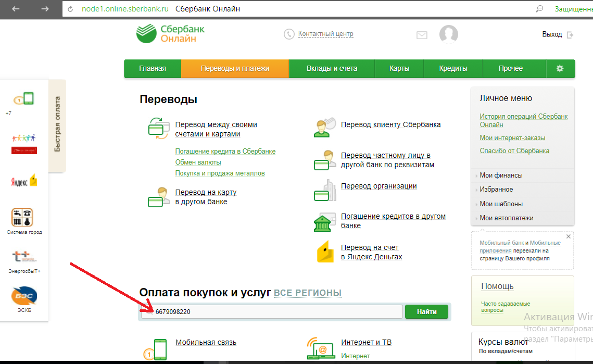Screen dimensions: 593x364
Task: Click the contact center phone icon
Action: pyautogui.click(x=289, y=34)
